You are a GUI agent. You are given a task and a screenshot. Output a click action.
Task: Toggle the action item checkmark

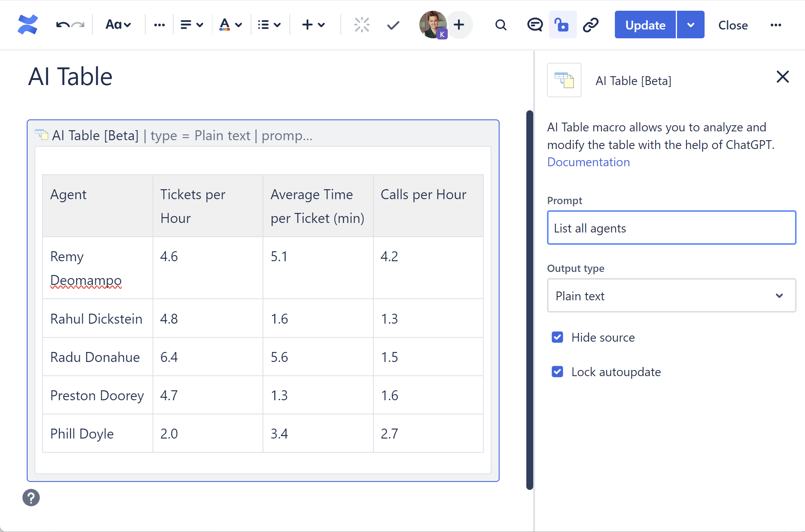(x=393, y=25)
